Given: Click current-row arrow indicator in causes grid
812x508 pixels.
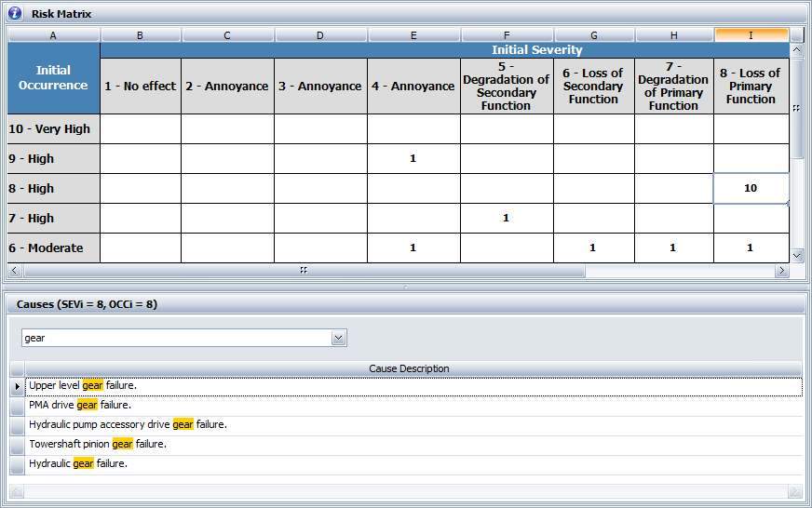Looking at the screenshot, I should point(18,385).
